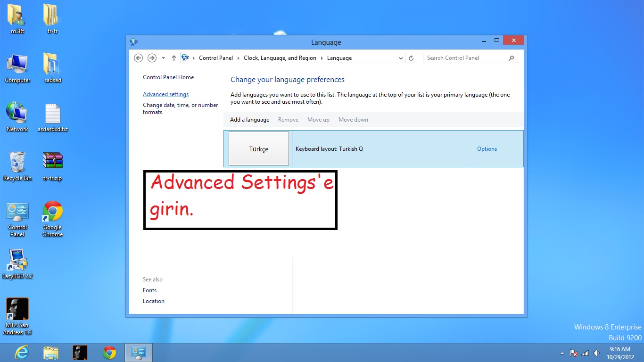
Task: Open Options for Türkçe language
Action: (x=487, y=149)
